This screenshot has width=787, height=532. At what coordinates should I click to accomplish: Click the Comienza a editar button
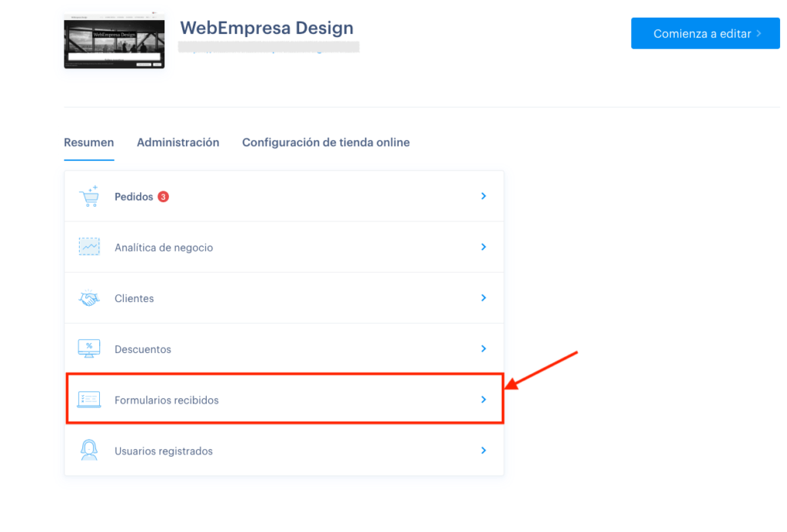706,34
